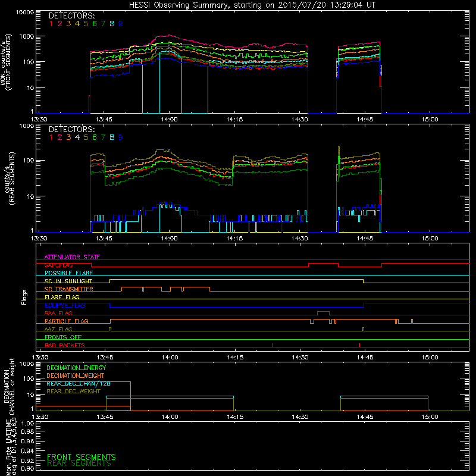Click the SAA FLAG label
The width and height of the screenshot is (476, 476).
(x=58, y=313)
